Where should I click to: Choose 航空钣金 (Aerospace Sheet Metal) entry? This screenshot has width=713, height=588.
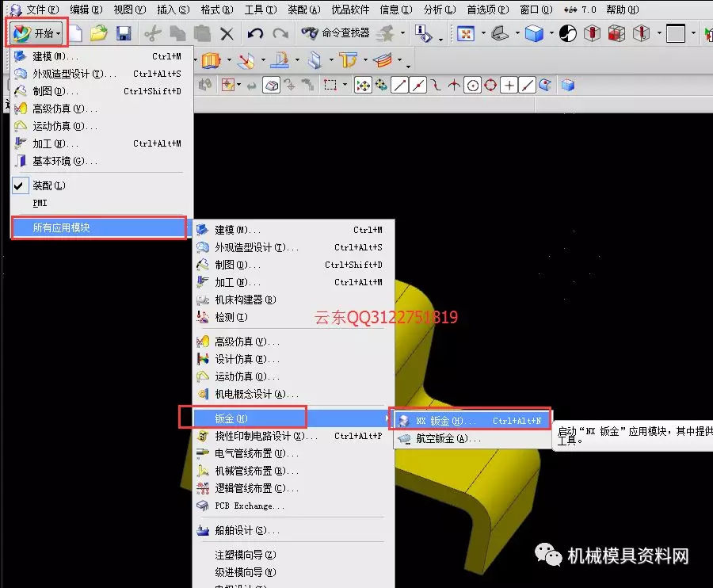(x=448, y=438)
